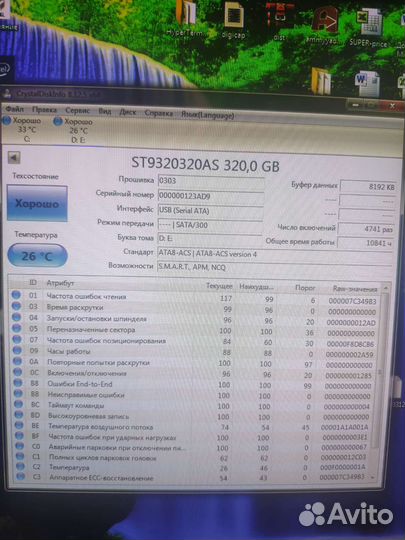Open the Вид menu

(x=105, y=111)
